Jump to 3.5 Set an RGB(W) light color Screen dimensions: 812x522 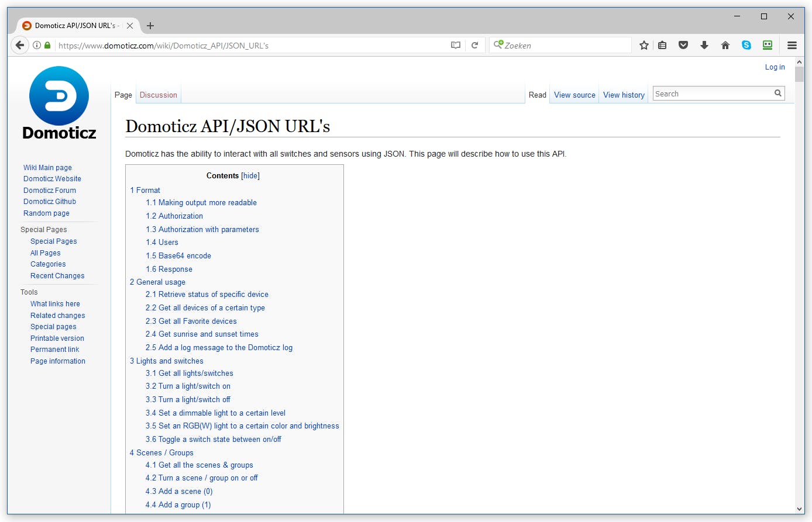tap(242, 426)
